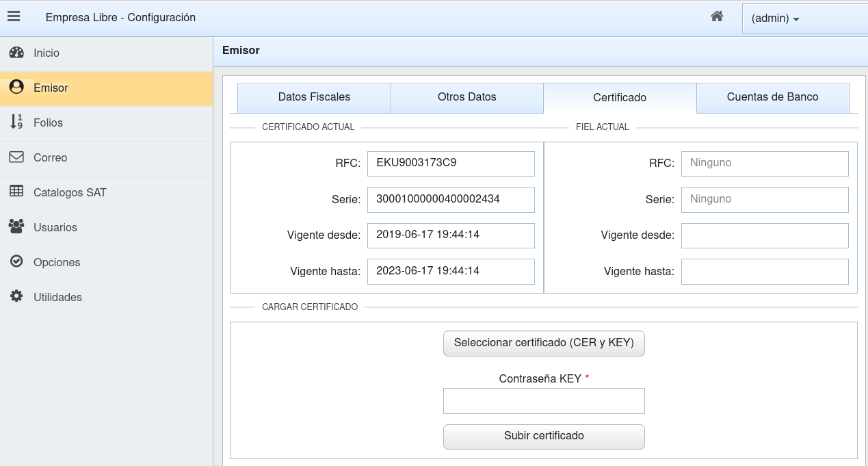Click the FIEL ACTUAL section label
The image size is (868, 466).
coord(602,127)
